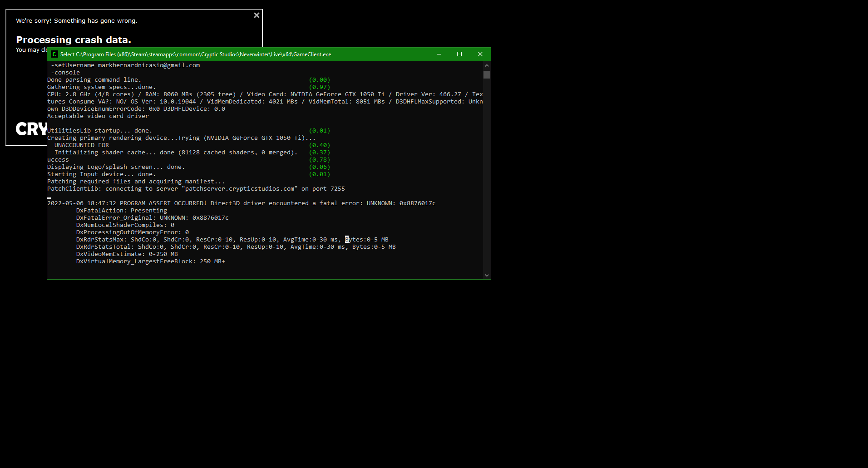Click 'DxRdrStatsMax' line

tap(232, 240)
